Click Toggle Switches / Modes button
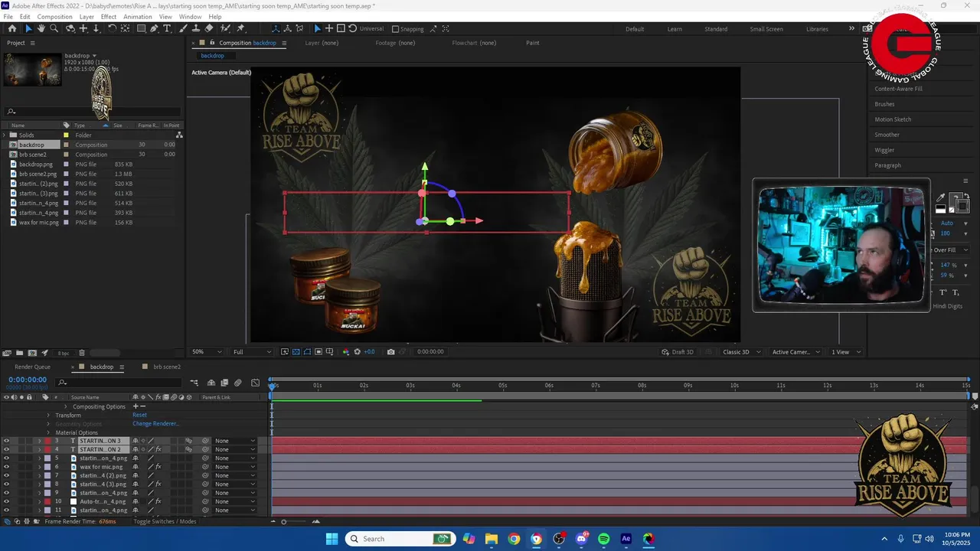The width and height of the screenshot is (980, 551). click(165, 521)
